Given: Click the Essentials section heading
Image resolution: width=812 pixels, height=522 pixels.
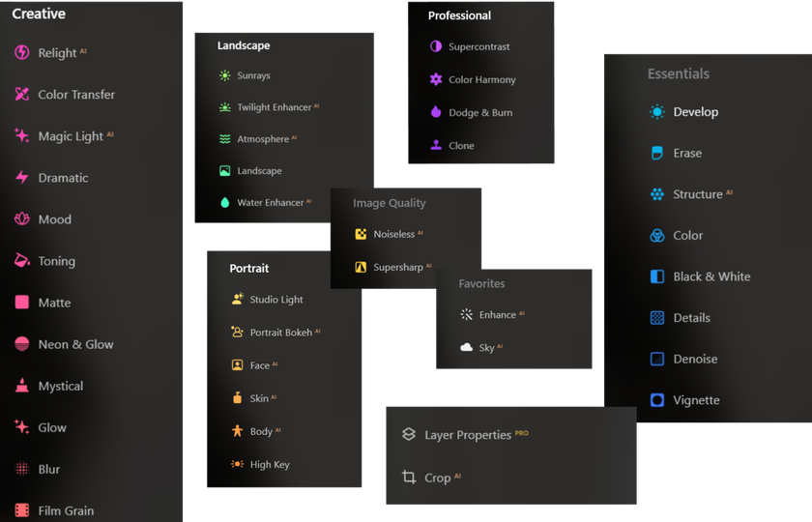Looking at the screenshot, I should (x=679, y=73).
